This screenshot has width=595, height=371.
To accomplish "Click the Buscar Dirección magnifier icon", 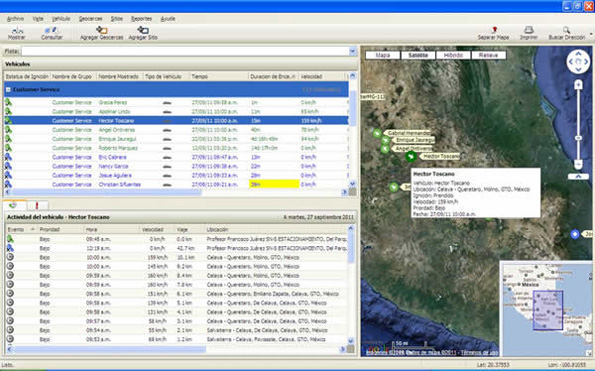I will [x=566, y=30].
